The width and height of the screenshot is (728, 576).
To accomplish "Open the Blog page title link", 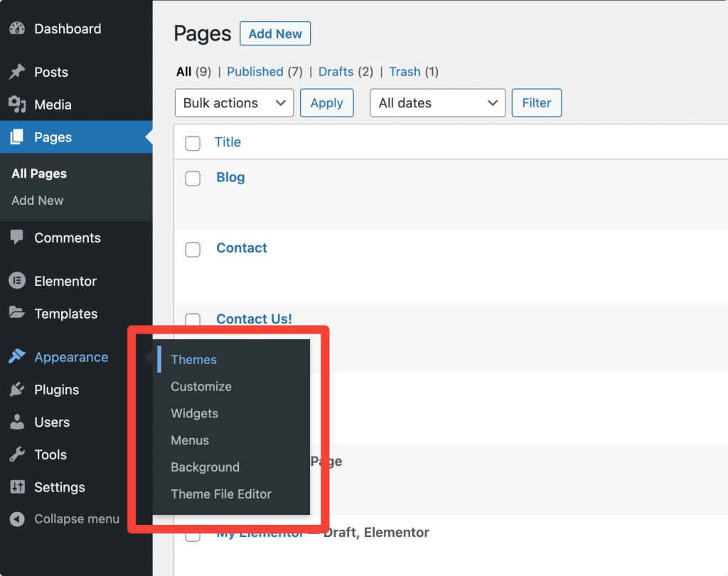I will [230, 178].
